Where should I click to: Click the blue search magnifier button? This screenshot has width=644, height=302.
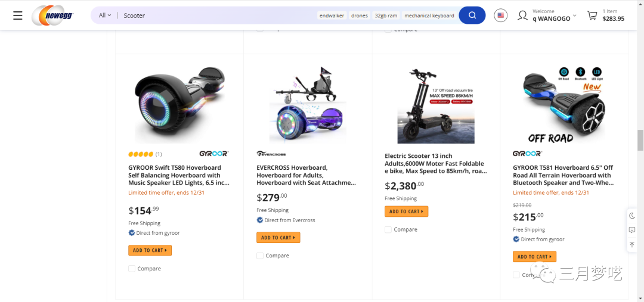click(472, 15)
